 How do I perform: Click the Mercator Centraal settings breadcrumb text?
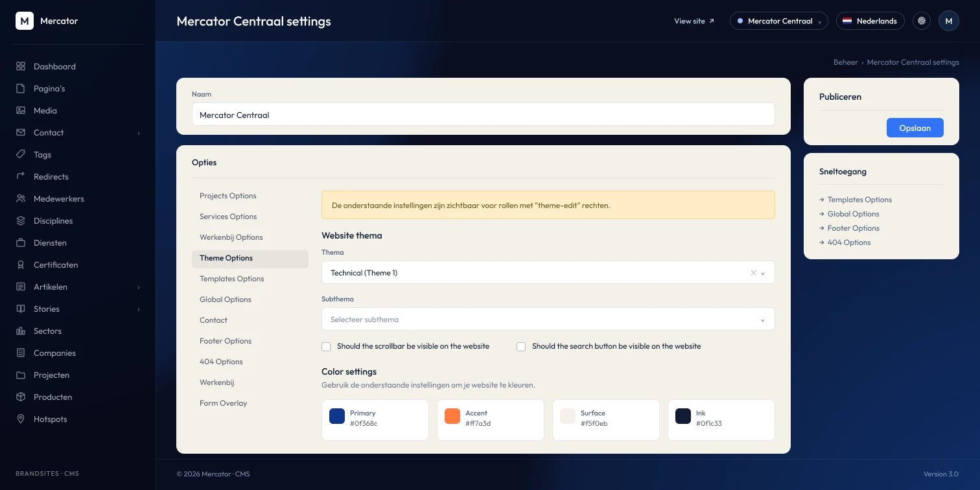click(913, 62)
